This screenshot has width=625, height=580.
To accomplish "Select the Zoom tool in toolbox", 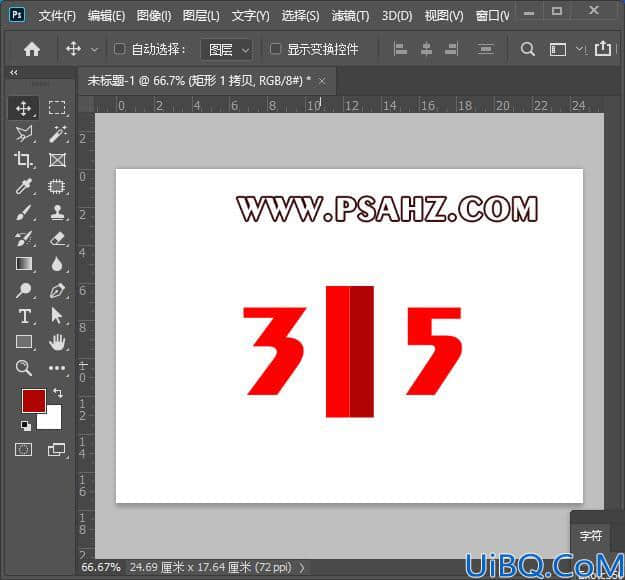I will pos(24,368).
